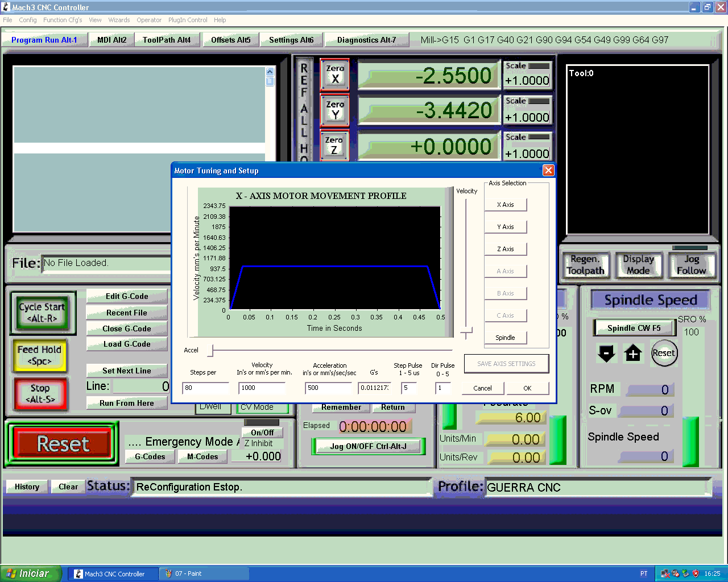Click the History button
Image resolution: width=728 pixels, height=582 pixels.
click(27, 487)
